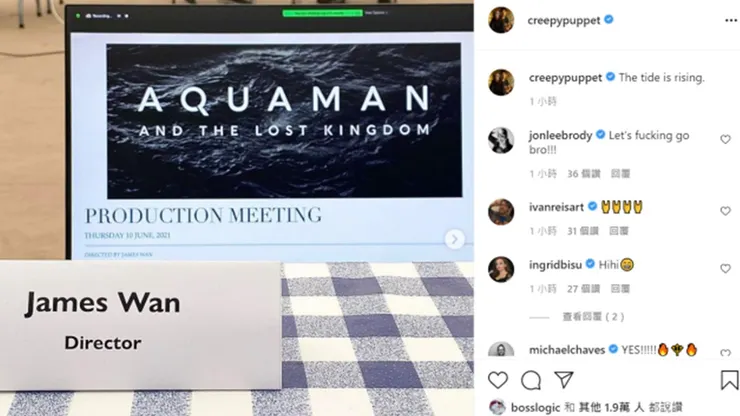Image resolution: width=740 pixels, height=416 pixels.
Task: Click the verified badge beside creepypuppet header
Action: tap(609, 19)
